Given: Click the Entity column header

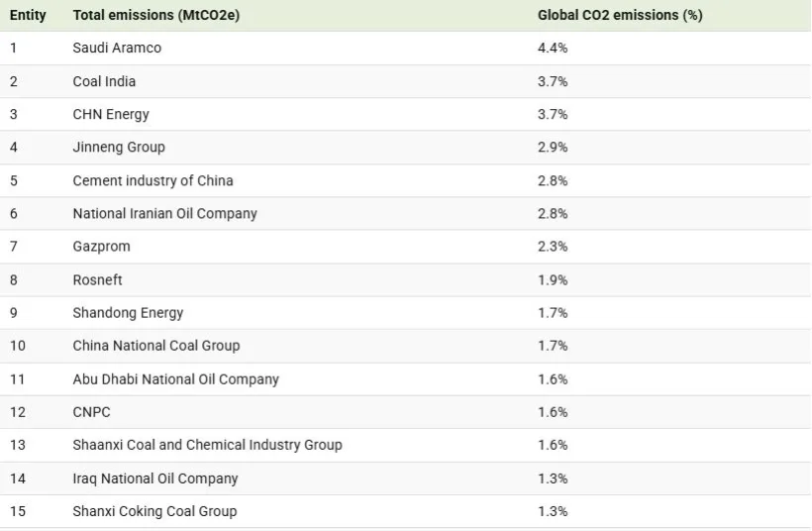Looking at the screenshot, I should 28,16.
